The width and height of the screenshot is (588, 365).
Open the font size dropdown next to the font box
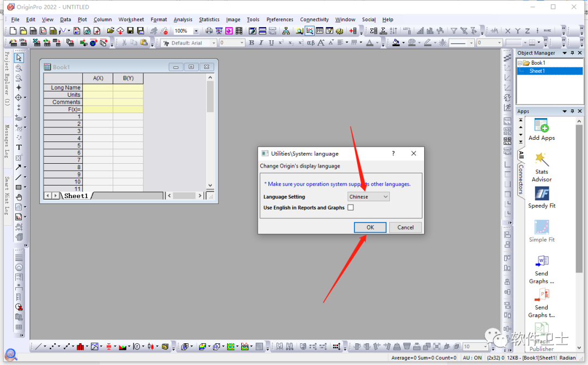click(x=242, y=43)
